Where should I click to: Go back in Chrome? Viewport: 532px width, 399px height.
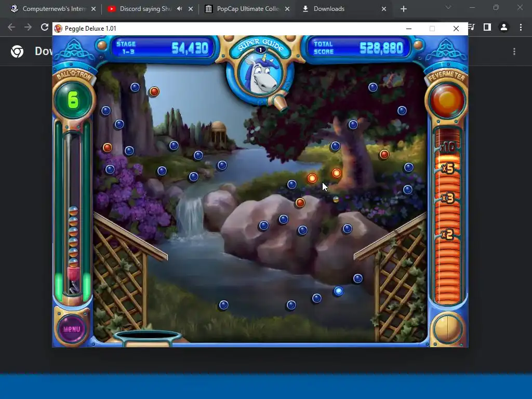(11, 27)
